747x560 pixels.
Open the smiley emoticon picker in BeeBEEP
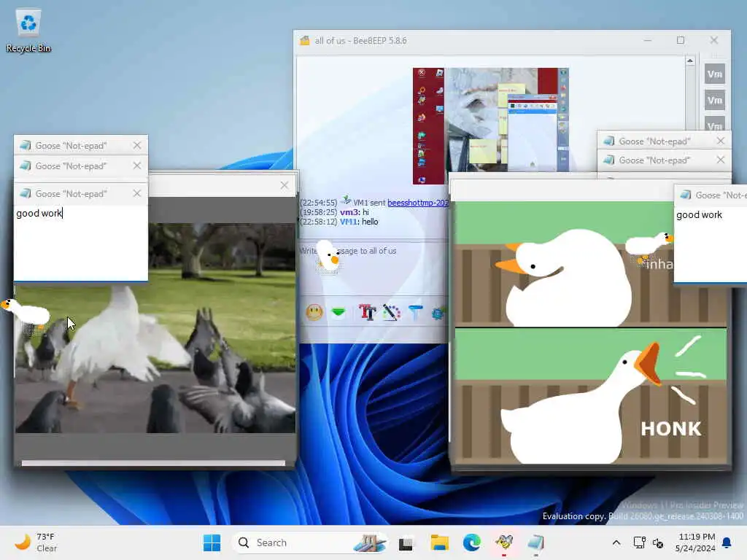tap(314, 312)
